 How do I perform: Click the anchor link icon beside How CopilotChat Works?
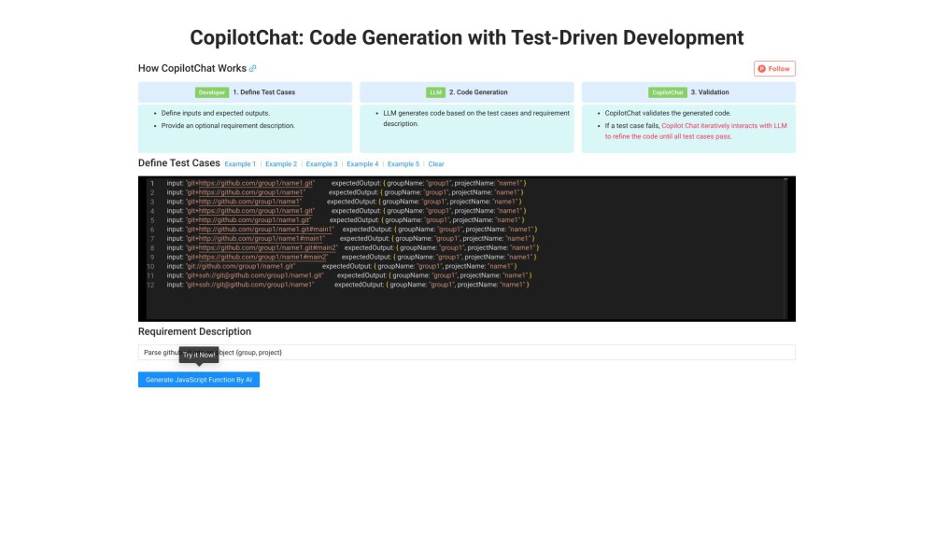click(252, 68)
